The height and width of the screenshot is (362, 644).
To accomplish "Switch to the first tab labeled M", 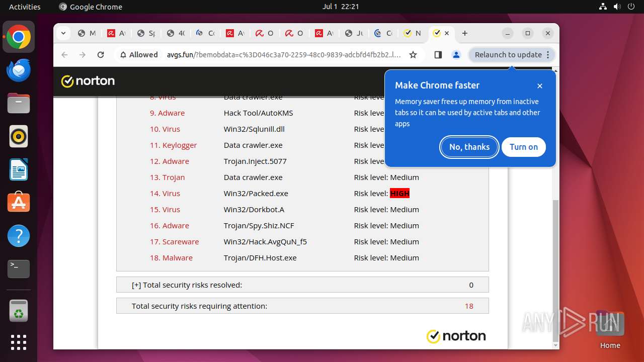I will (x=87, y=33).
